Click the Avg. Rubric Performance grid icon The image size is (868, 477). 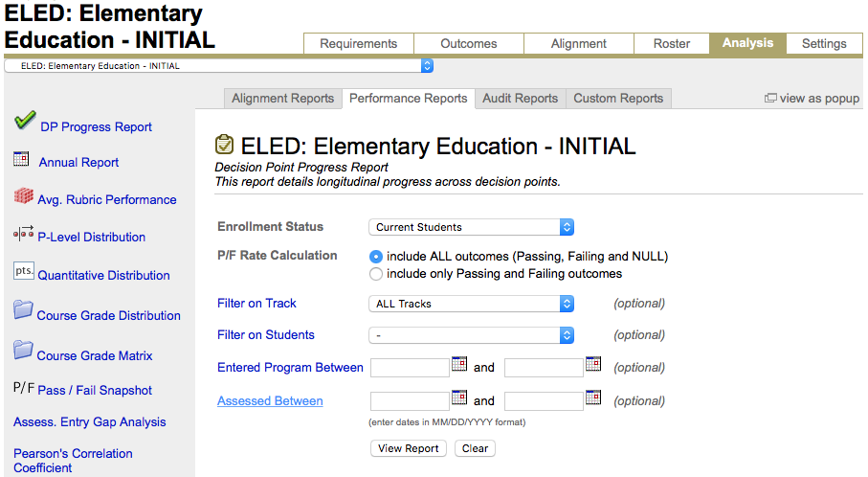coord(23,196)
